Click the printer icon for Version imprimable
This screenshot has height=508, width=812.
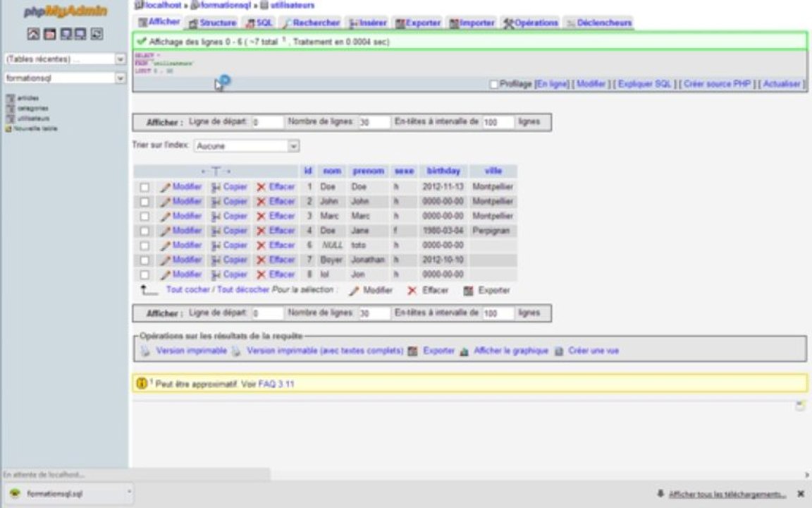145,351
